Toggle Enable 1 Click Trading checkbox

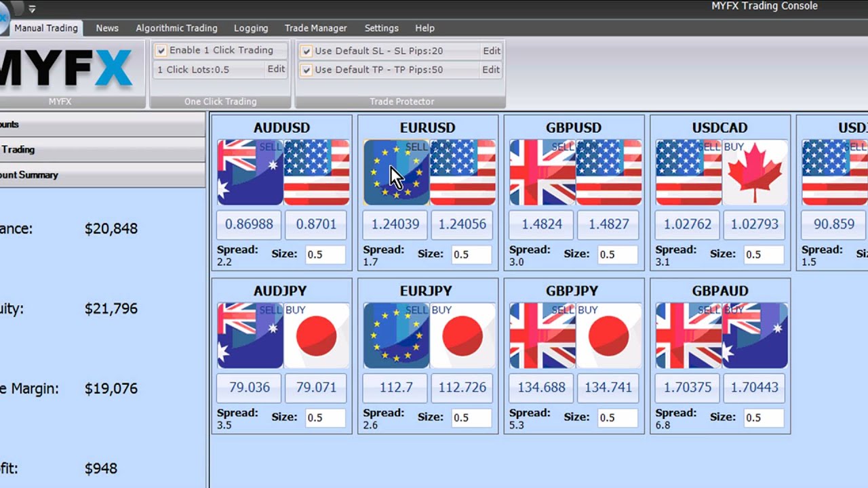point(161,51)
